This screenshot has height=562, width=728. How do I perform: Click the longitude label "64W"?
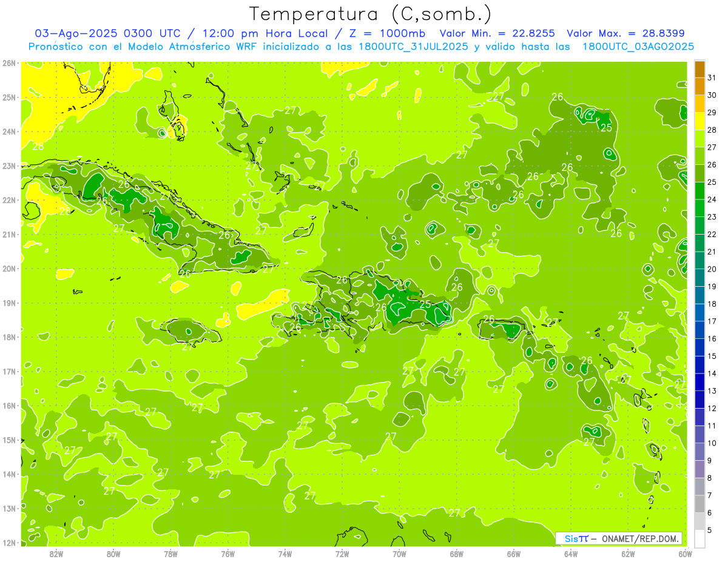[571, 554]
